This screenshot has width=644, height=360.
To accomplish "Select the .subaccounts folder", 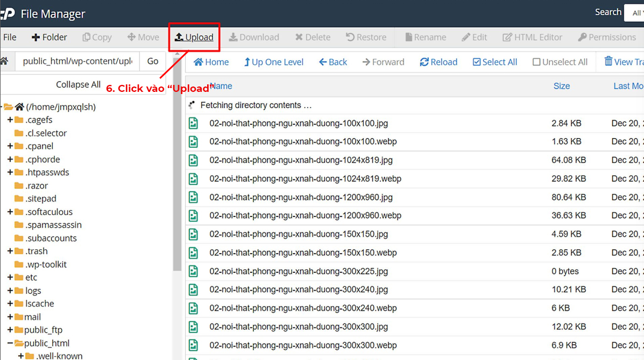I will coord(51,238).
